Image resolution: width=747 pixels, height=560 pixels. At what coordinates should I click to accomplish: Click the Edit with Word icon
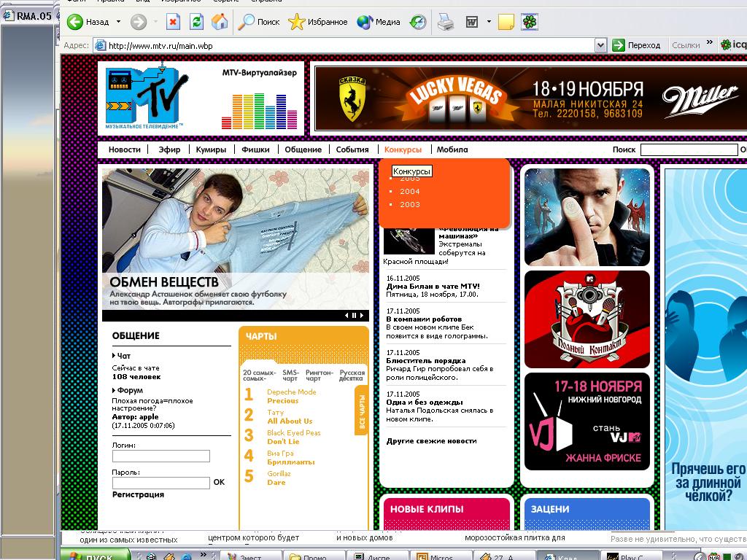(x=472, y=22)
